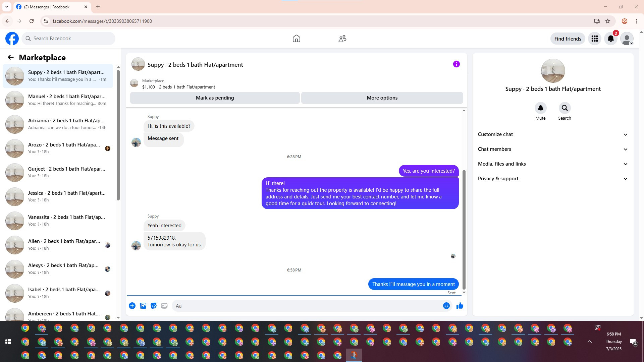Open the emoji picker in the message box
Image resolution: width=644 pixels, height=362 pixels.
(446, 306)
